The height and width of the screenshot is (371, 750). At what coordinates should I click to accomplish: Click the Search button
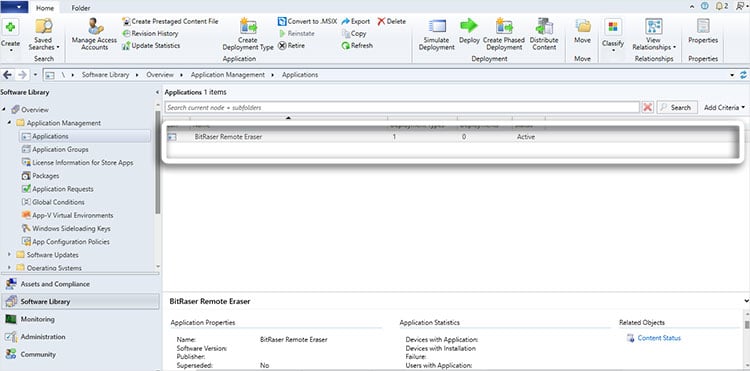[x=677, y=108]
